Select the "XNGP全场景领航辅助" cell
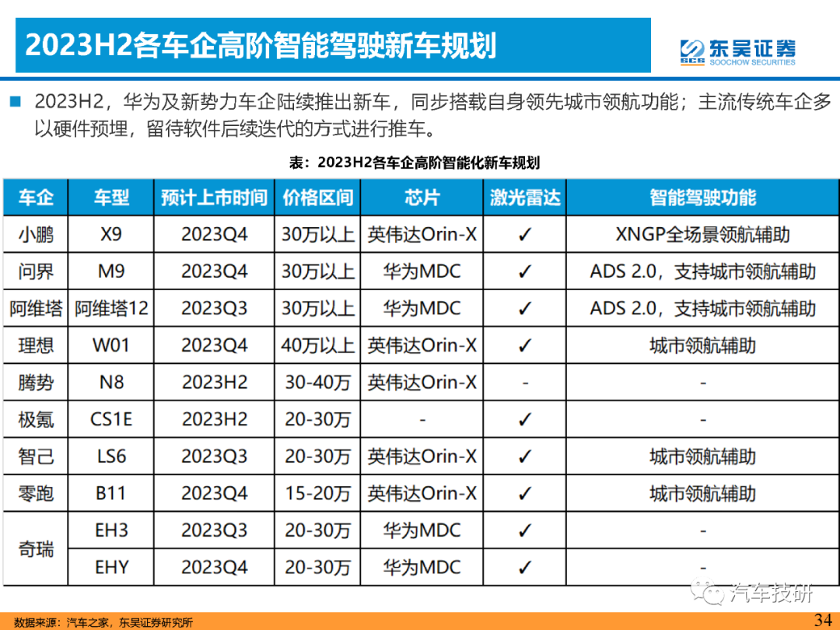 pos(703,235)
